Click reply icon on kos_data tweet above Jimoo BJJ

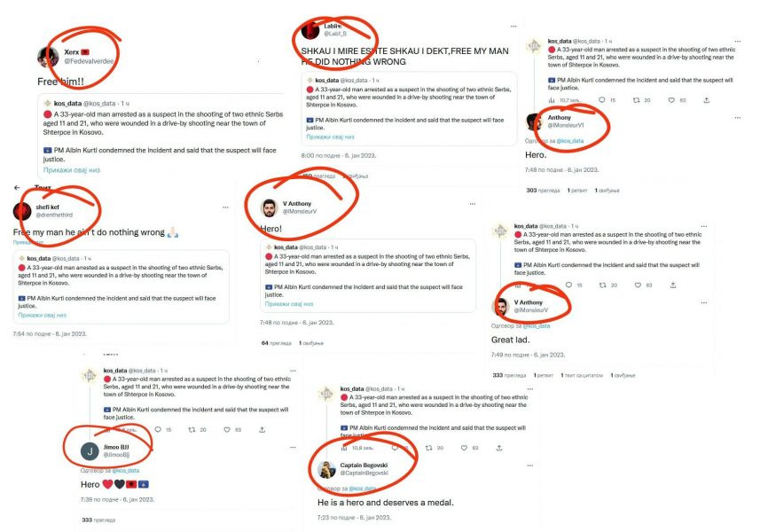[158, 430]
